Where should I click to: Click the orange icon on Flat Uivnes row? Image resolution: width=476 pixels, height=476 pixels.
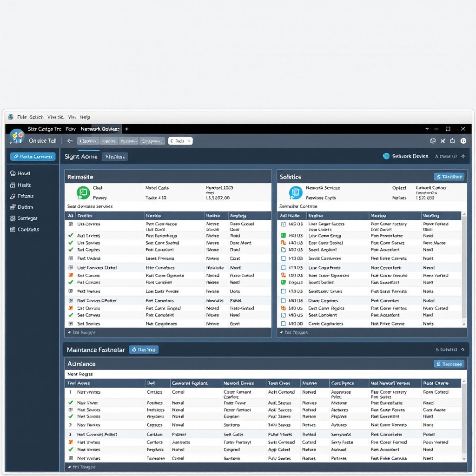pos(71,442)
